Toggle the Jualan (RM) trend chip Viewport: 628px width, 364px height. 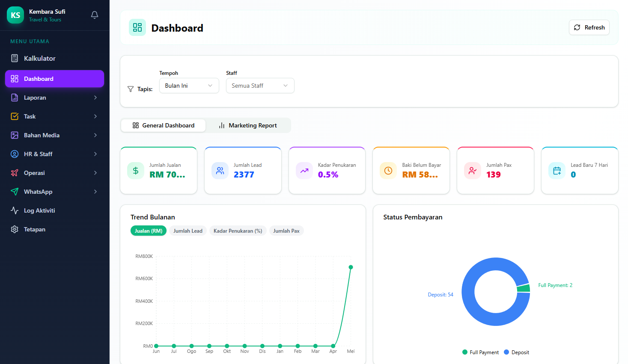(149, 231)
